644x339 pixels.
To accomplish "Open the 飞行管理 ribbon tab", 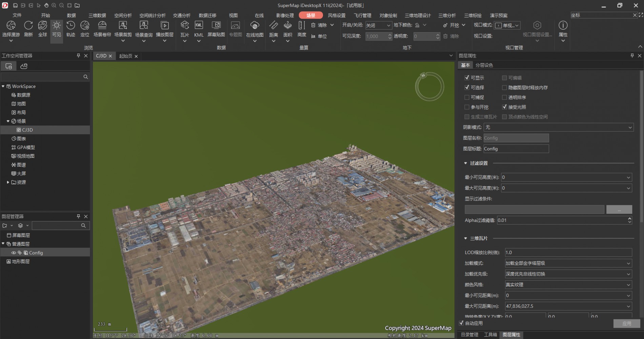I will click(x=362, y=15).
